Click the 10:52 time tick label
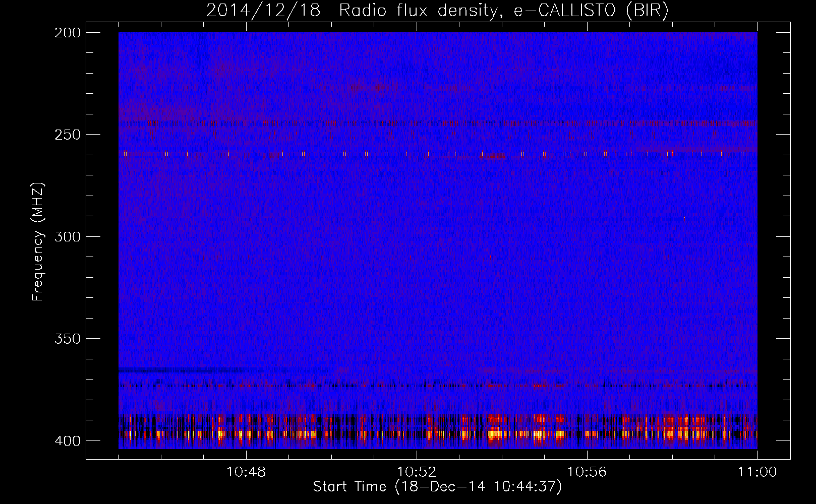 (x=417, y=472)
